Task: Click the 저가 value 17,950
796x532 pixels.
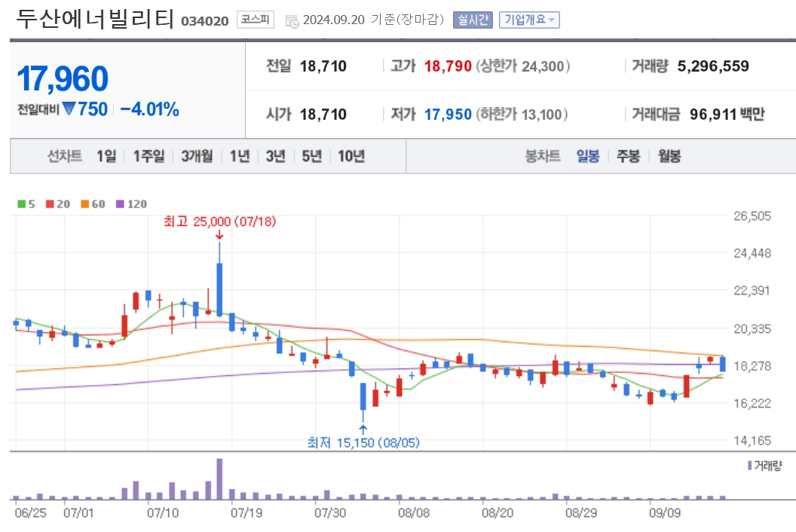Action: click(x=448, y=115)
